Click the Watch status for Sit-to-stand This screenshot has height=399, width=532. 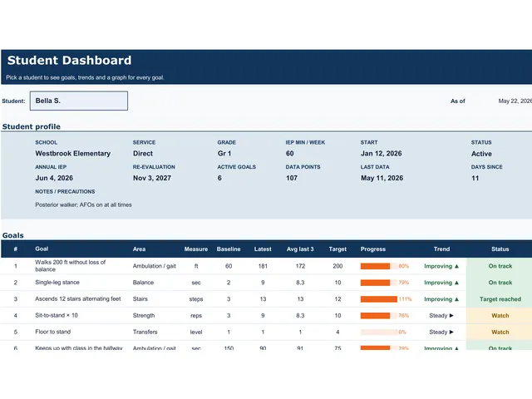click(500, 316)
